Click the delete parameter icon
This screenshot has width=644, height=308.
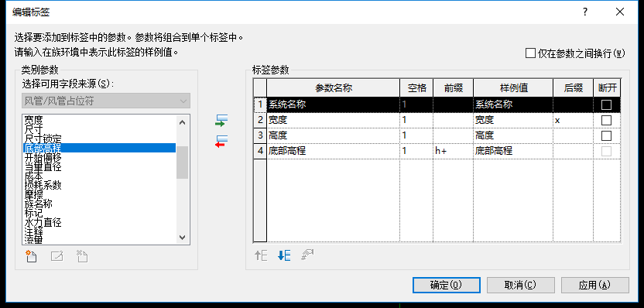[x=82, y=256]
